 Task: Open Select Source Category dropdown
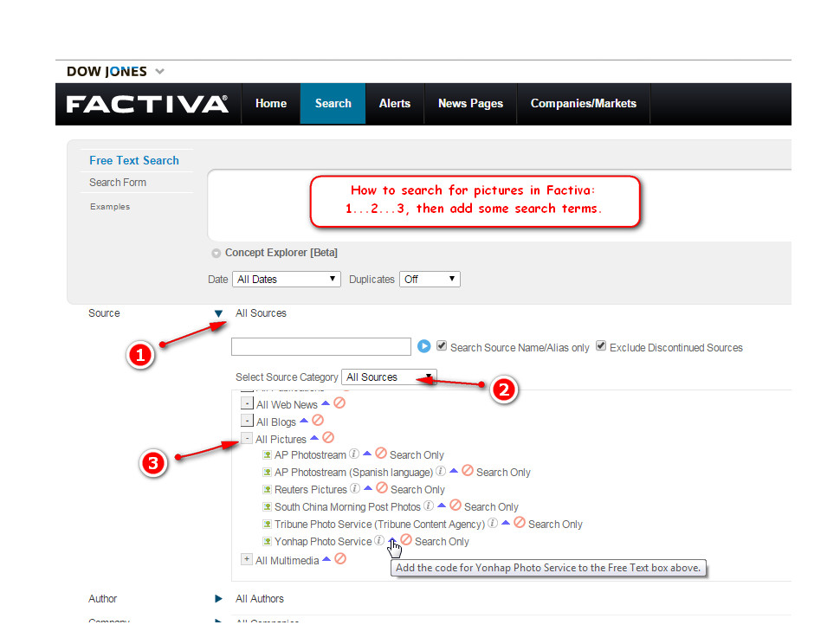[x=389, y=377]
